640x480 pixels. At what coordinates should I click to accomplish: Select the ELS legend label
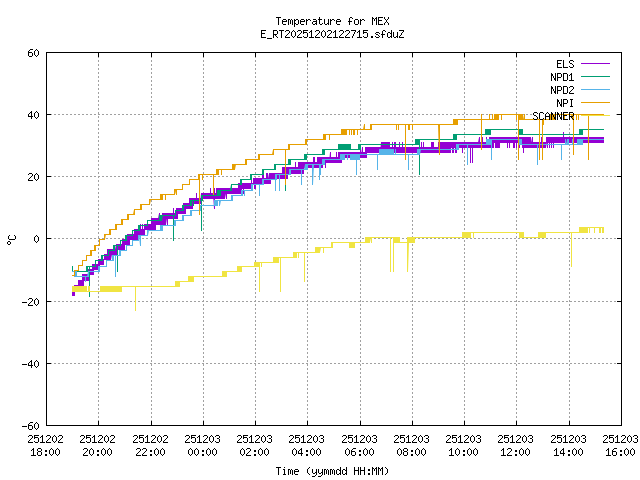pos(565,63)
